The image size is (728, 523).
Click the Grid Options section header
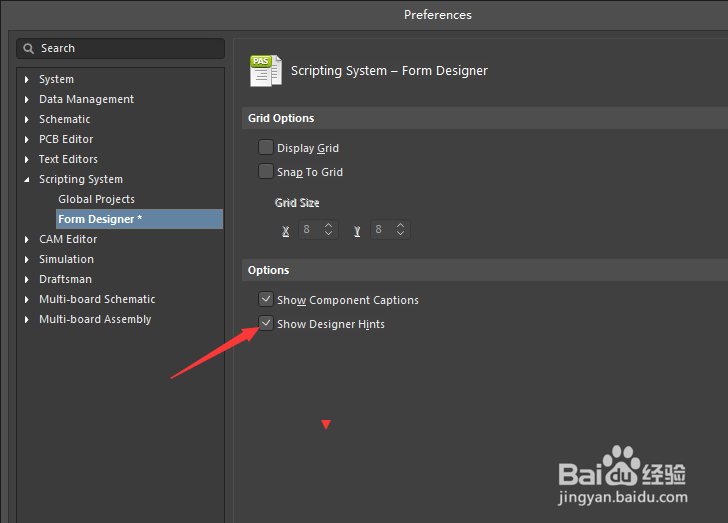pos(485,118)
